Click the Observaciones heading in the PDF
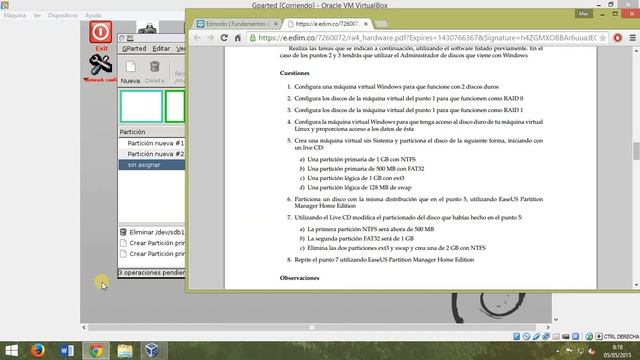 coord(300,278)
